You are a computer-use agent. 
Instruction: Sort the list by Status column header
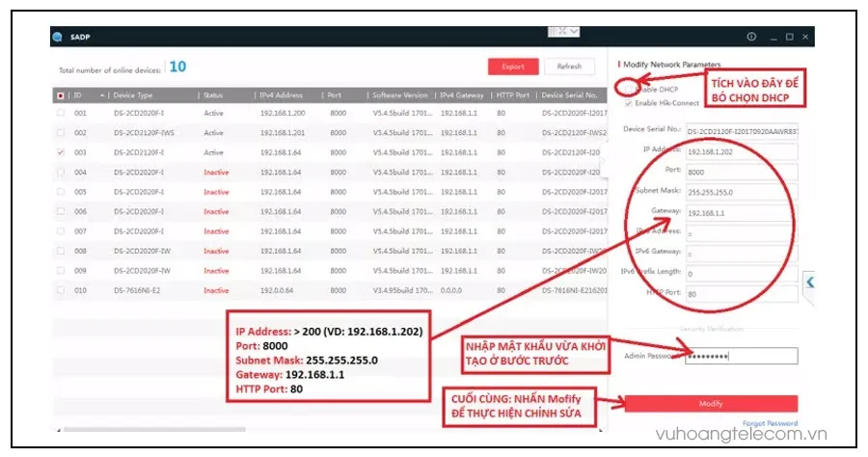pyautogui.click(x=214, y=95)
